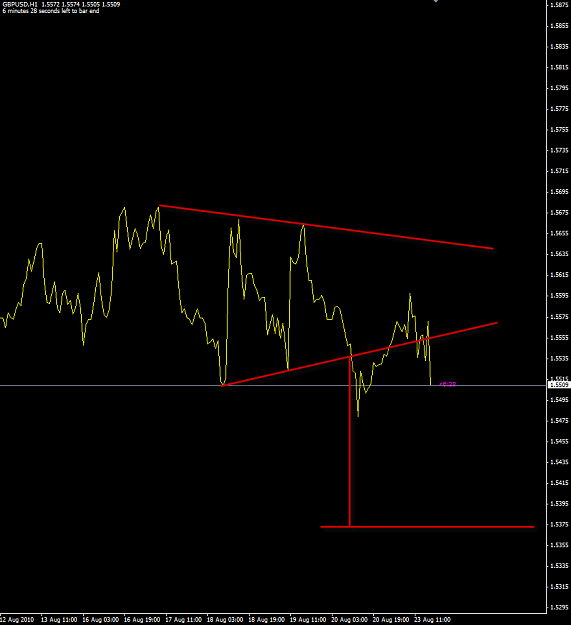Click the 1.5415 price on the axis

559,483
